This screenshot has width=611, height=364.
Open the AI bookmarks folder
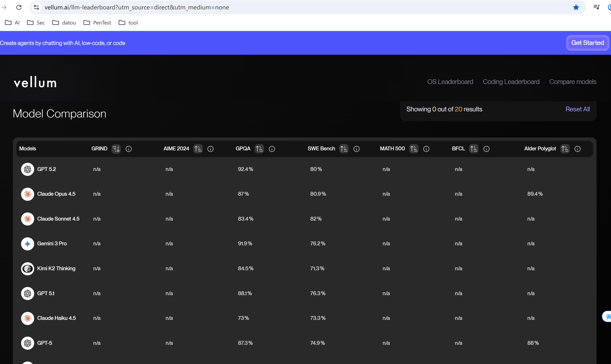tap(12, 22)
